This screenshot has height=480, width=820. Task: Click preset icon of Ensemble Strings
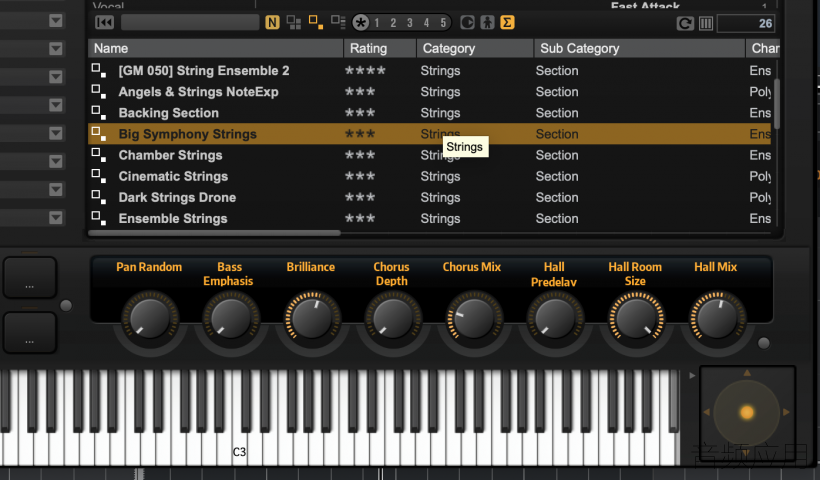[98, 218]
